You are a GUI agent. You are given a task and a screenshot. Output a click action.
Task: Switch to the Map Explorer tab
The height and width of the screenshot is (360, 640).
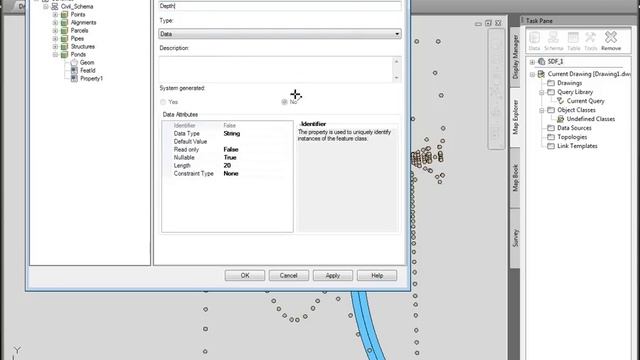pos(515,117)
